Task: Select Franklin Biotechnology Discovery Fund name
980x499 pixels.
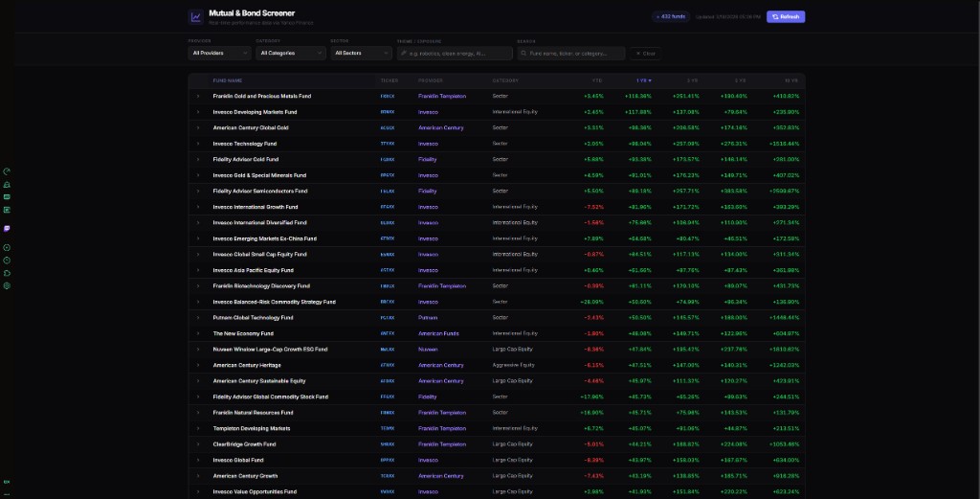Action: pyautogui.click(x=261, y=285)
